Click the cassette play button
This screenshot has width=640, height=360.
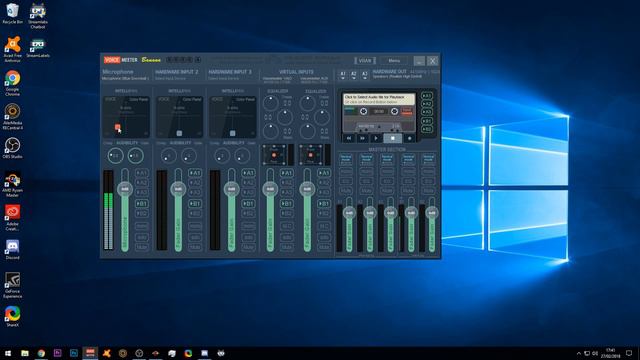tap(376, 138)
